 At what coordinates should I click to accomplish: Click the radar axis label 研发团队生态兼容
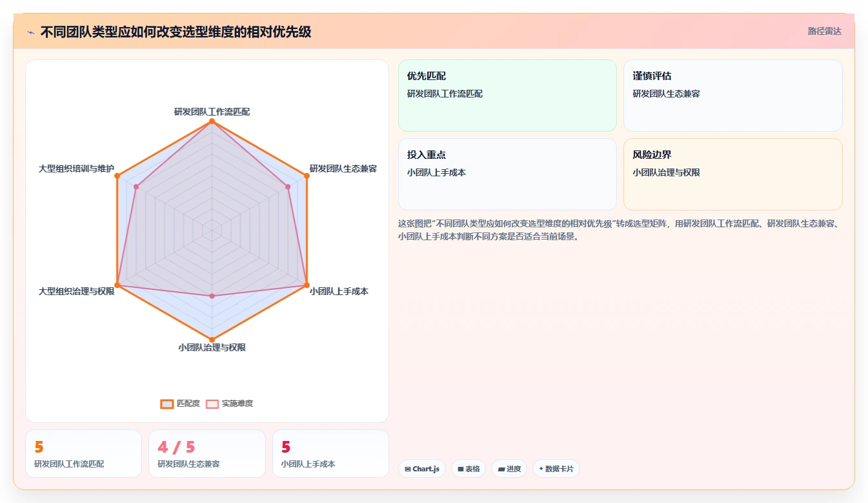point(343,169)
